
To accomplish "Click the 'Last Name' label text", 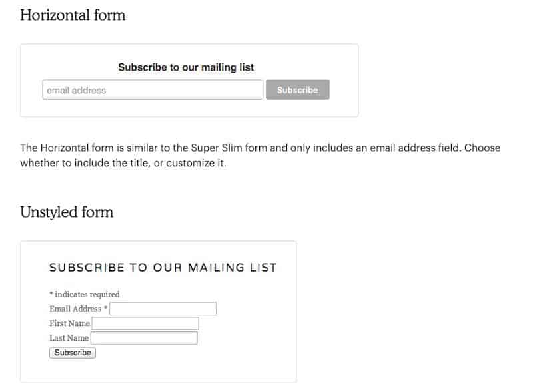I will click(69, 338).
